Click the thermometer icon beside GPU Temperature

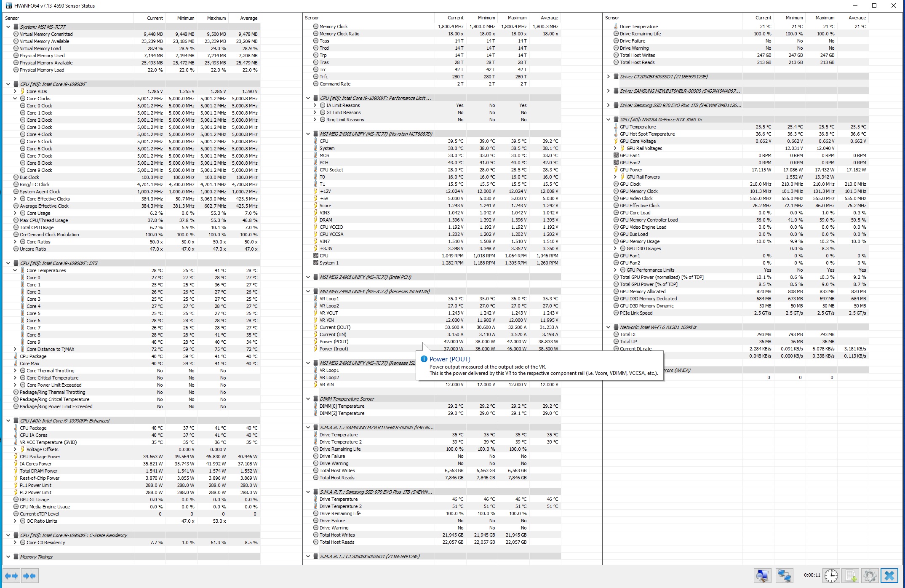pos(616,127)
